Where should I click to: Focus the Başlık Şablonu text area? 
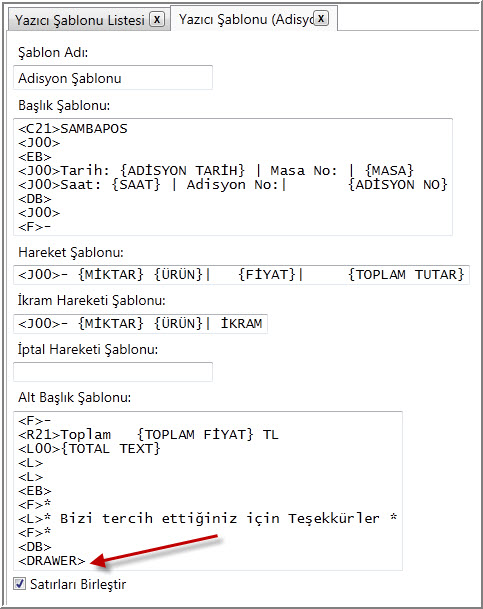[233, 177]
